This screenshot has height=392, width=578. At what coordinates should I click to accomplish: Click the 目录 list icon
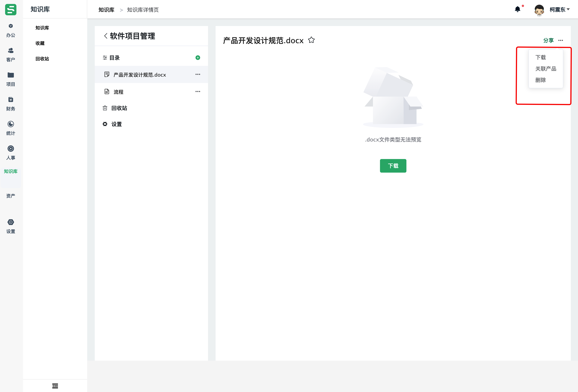(x=105, y=58)
